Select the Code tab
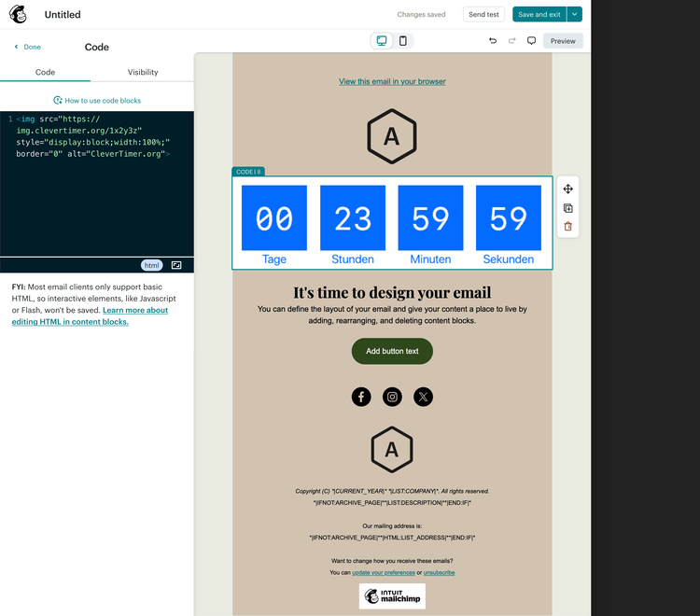The image size is (700, 616). [x=45, y=72]
